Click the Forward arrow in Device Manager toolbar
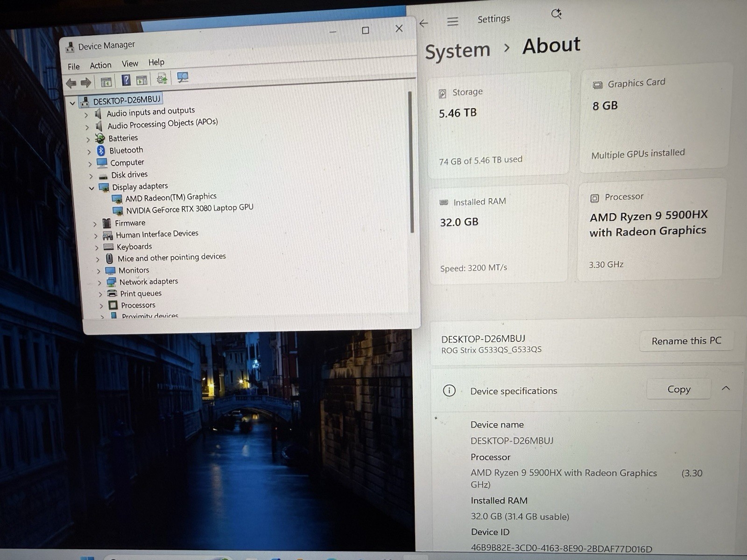 (86, 83)
